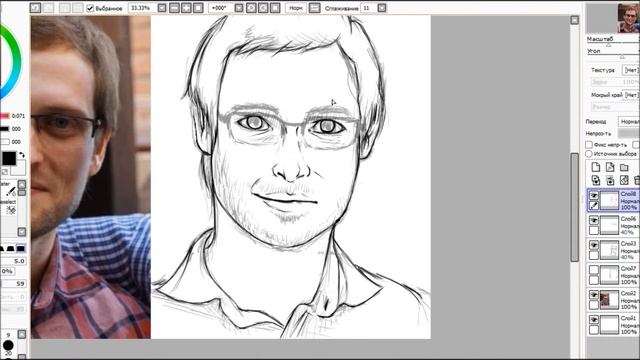
Task: Click the Норм button
Action: coord(296,8)
